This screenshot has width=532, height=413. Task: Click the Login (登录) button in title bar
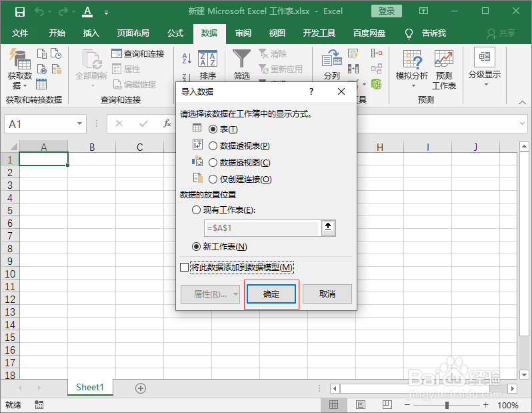(387, 11)
